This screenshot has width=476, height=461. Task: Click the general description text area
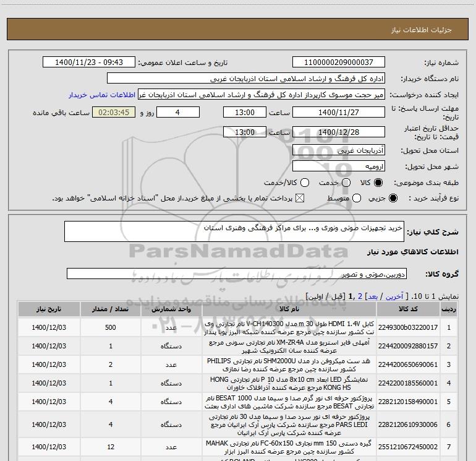click(234, 231)
